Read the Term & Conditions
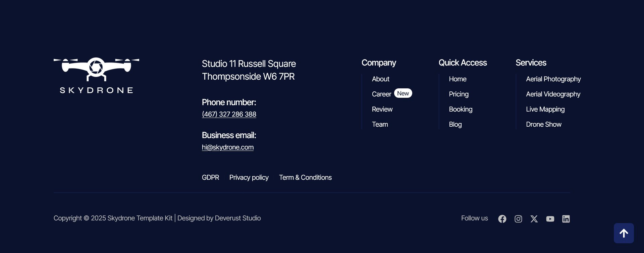 (305, 177)
